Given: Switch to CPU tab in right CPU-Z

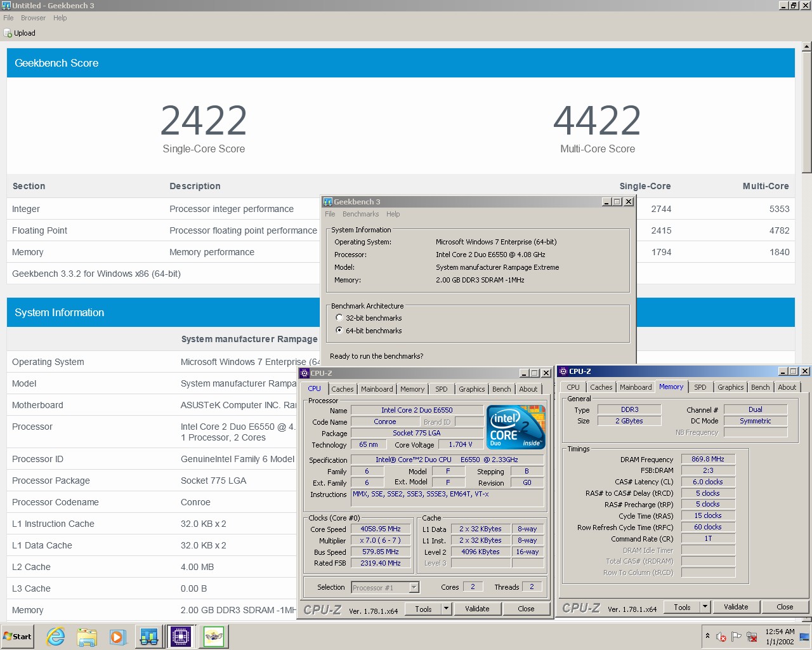Looking at the screenshot, I should 573,387.
